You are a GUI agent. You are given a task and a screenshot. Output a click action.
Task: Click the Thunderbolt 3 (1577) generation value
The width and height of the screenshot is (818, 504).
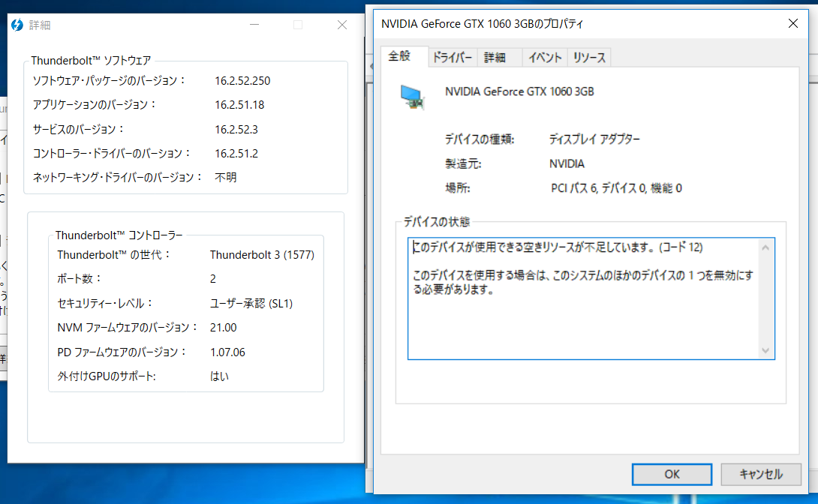tap(262, 255)
